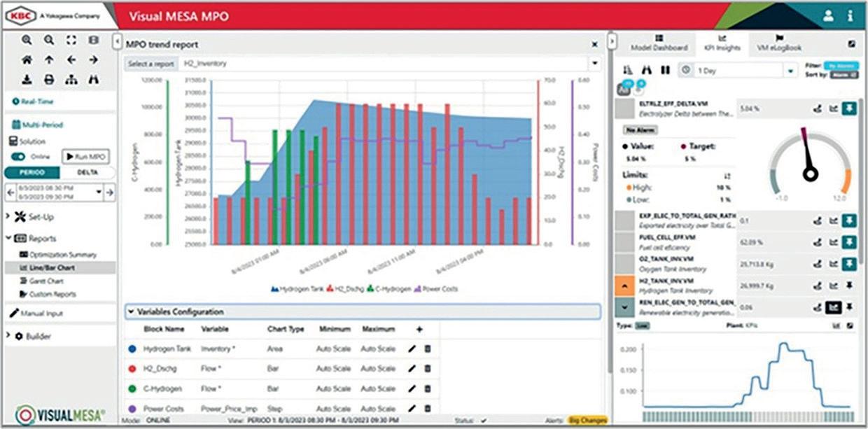Open the hierarchy tree icon
This screenshot has width=868, height=429.
(71, 80)
